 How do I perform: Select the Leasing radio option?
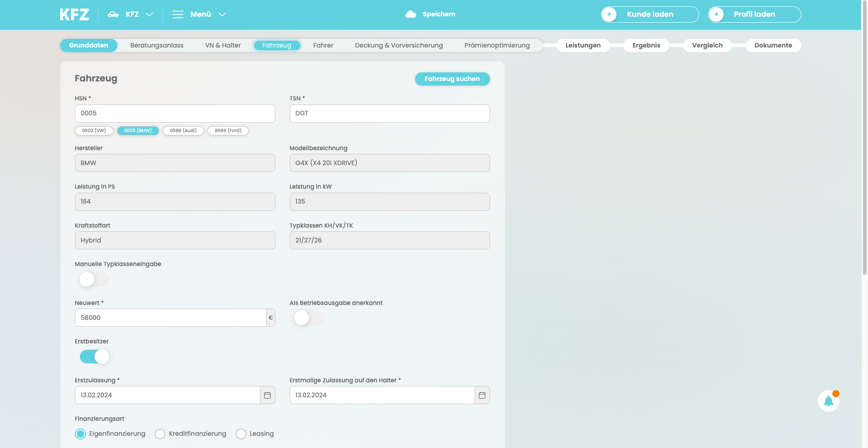241,434
